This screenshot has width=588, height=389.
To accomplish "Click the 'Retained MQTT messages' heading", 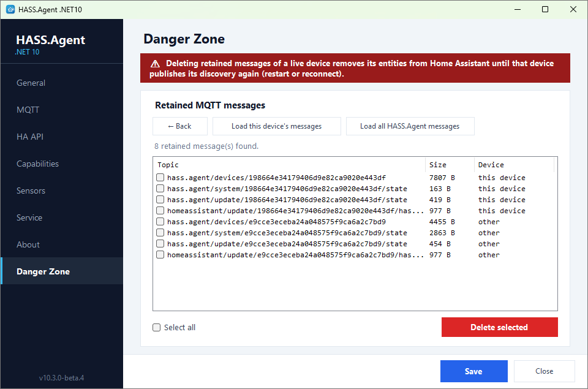I will 210,105.
